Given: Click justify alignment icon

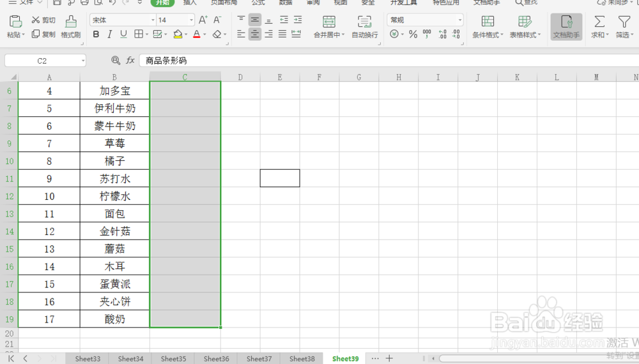Looking at the screenshot, I should pyautogui.click(x=282, y=34).
